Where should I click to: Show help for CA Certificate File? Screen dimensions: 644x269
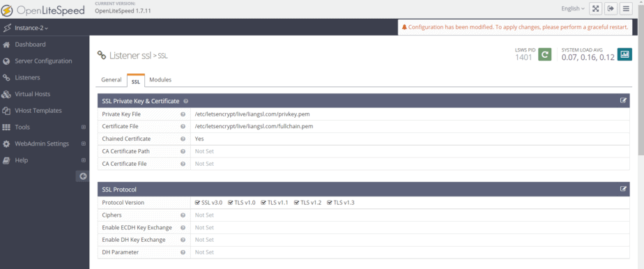pyautogui.click(x=183, y=164)
